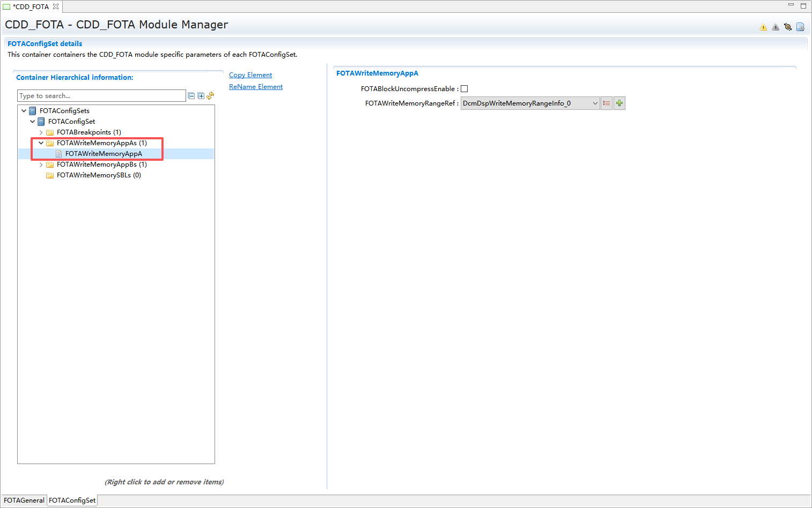Click the FOTAConfigSet blue container icon

coord(41,122)
